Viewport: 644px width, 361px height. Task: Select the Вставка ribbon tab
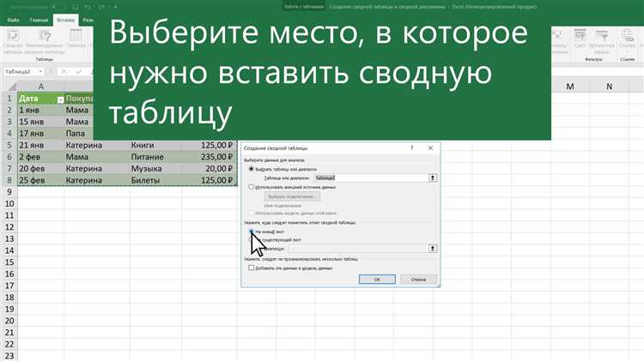66,20
